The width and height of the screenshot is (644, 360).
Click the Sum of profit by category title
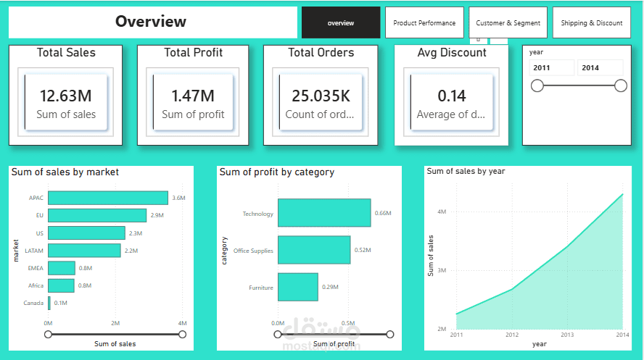point(277,172)
